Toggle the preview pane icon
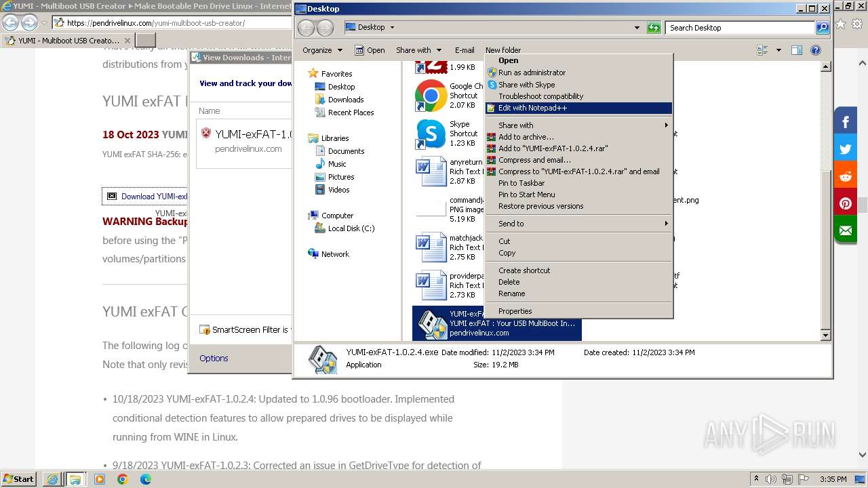Image resolution: width=868 pixels, height=488 pixels. point(797,50)
